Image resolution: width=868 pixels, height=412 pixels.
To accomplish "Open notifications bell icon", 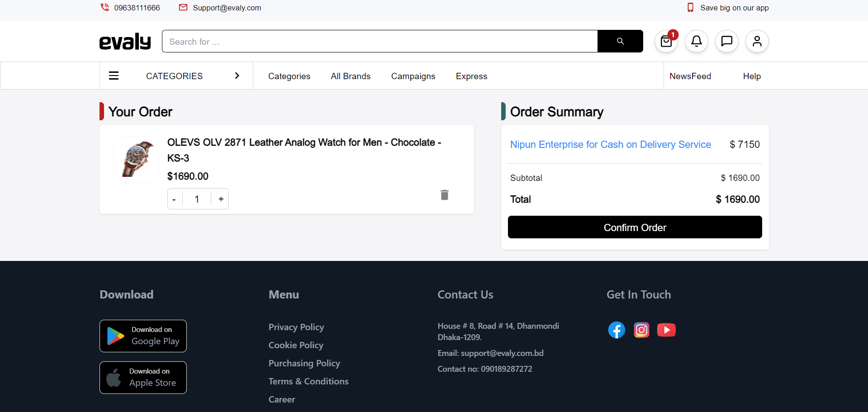I will 697,42.
